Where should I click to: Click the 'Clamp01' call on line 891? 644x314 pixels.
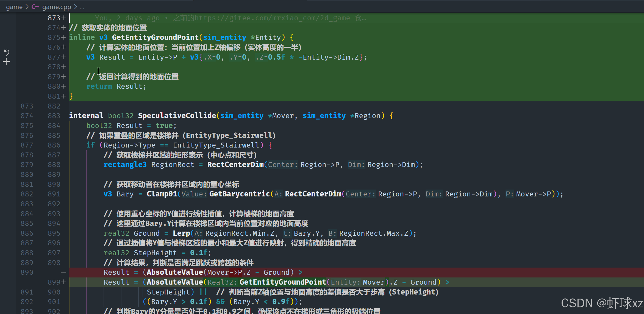pyautogui.click(x=162, y=194)
